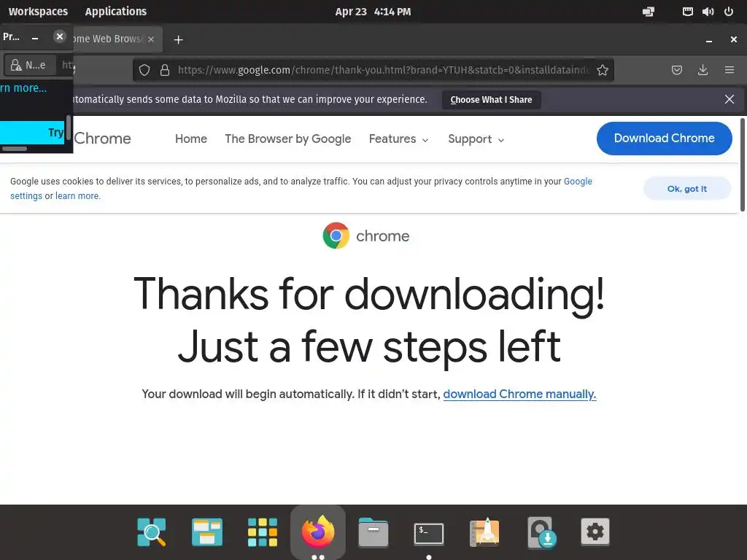Activate Firefox in the dock
747x560 pixels.
[x=318, y=531]
